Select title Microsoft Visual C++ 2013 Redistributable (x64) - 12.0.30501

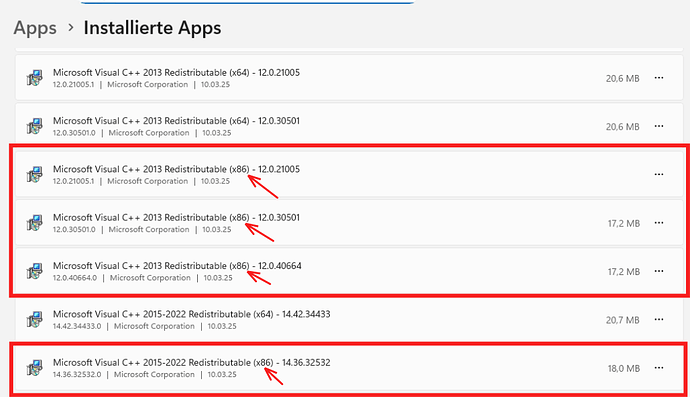176,121
